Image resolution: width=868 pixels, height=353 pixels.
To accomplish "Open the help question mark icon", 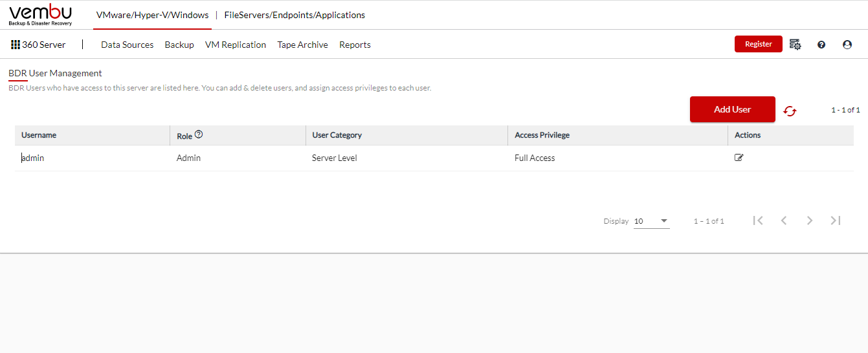I will pyautogui.click(x=821, y=45).
